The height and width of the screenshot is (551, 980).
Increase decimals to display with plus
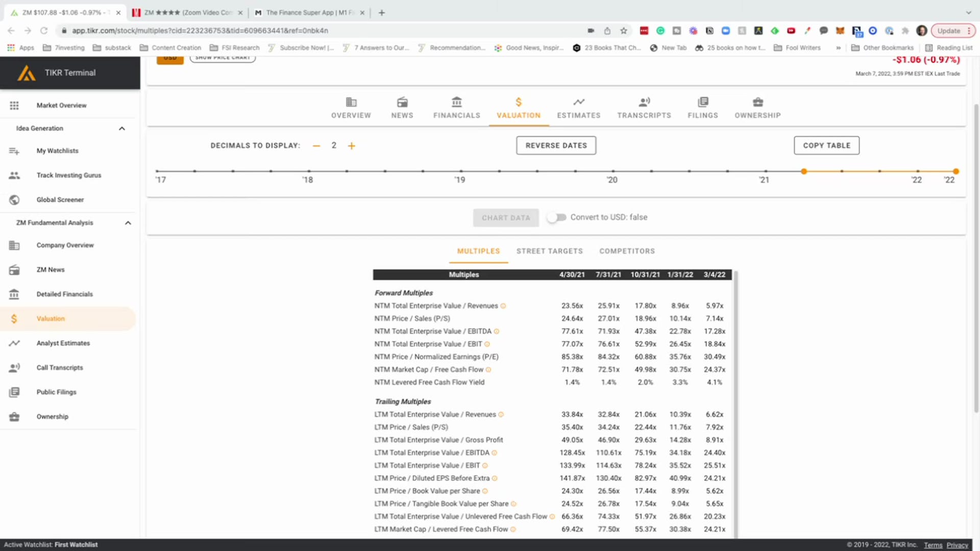point(352,146)
